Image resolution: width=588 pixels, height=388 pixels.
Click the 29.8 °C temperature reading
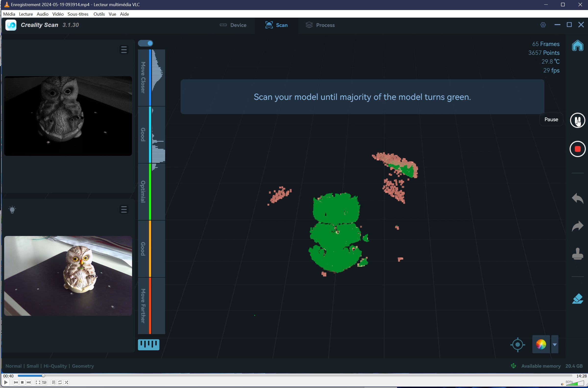click(x=550, y=62)
